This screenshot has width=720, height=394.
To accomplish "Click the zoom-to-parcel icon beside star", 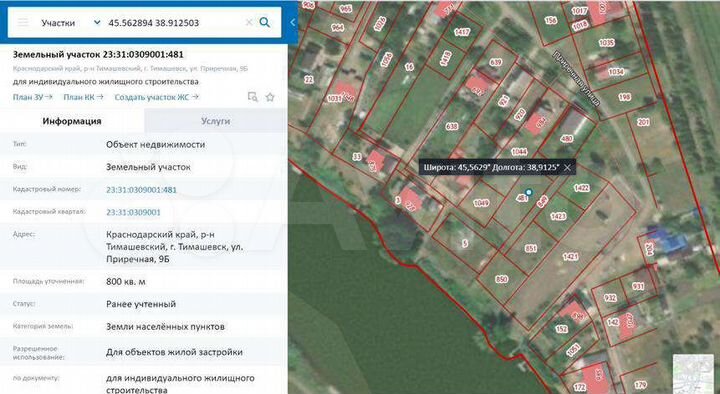I will (253, 97).
